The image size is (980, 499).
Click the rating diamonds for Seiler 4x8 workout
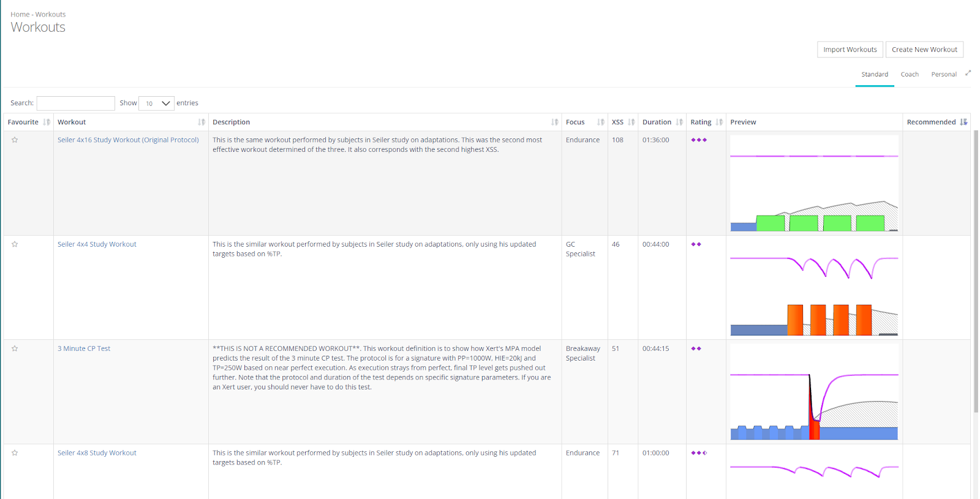[x=699, y=453]
